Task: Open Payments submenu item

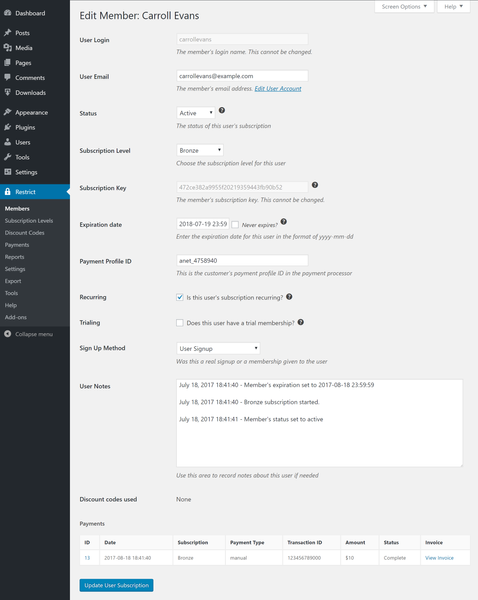Action: coord(17,245)
